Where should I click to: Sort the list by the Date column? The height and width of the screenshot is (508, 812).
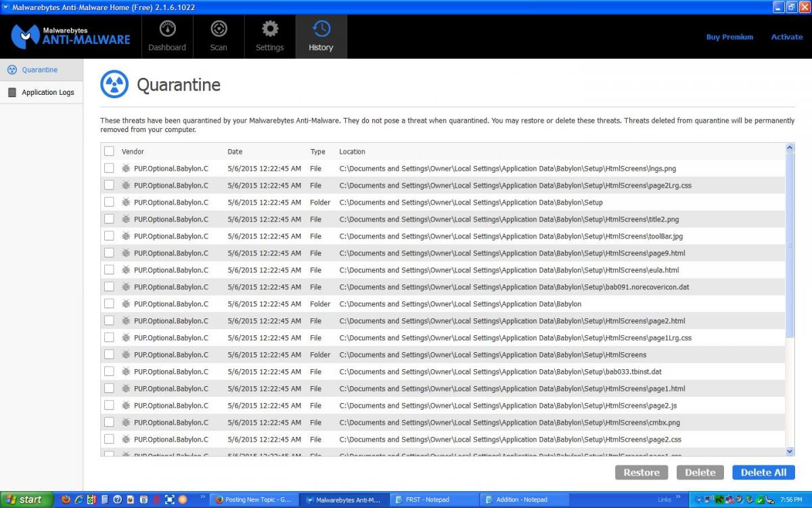tap(235, 152)
